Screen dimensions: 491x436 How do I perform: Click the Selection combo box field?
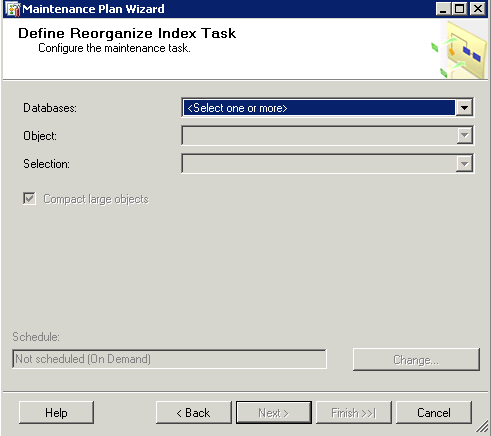click(328, 164)
